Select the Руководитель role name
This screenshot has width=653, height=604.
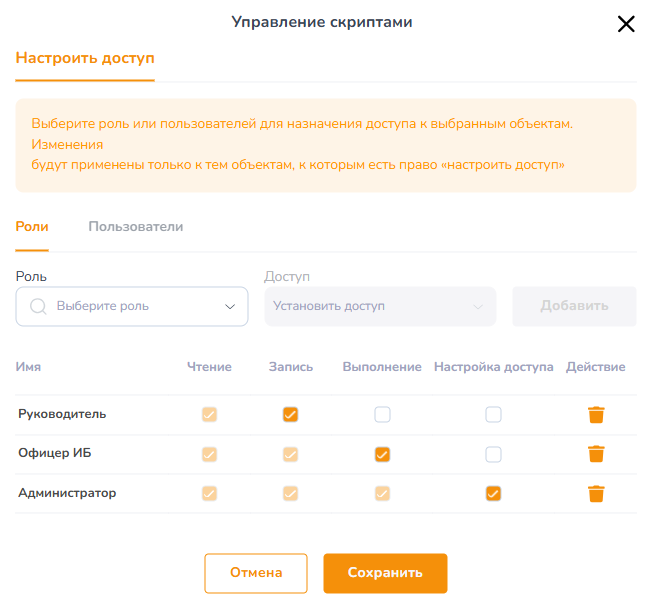(62, 414)
